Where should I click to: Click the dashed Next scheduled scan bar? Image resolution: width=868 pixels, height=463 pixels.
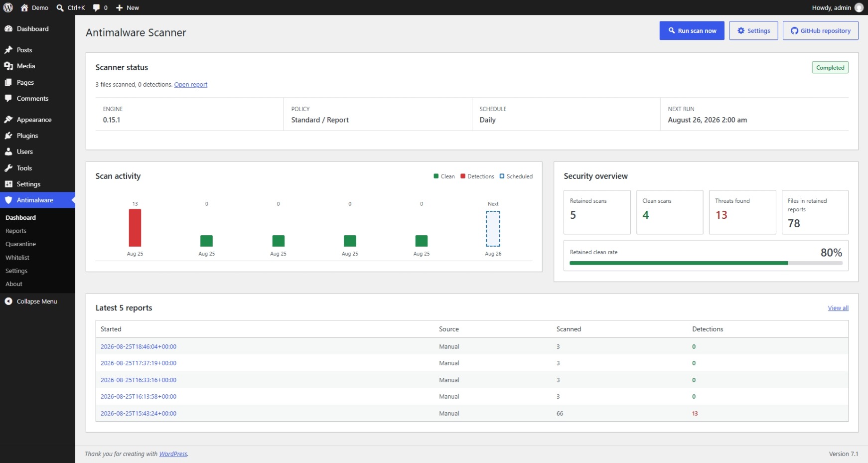click(x=493, y=229)
